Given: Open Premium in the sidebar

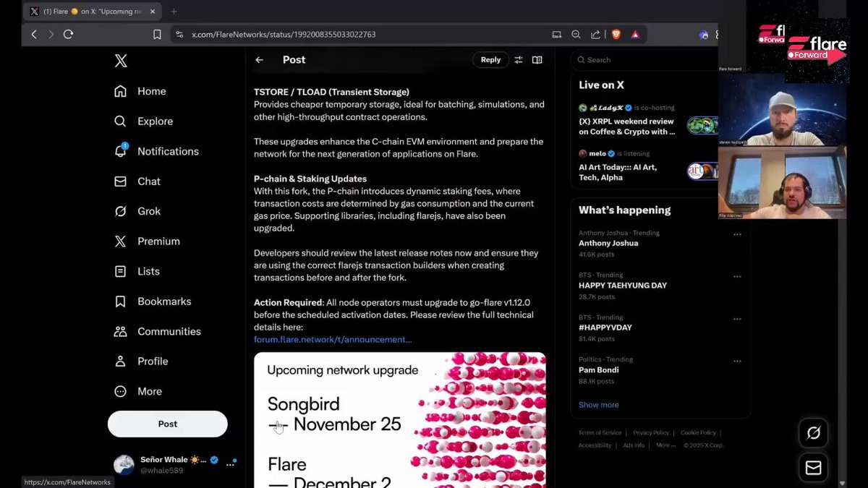Looking at the screenshot, I should pos(147,241).
